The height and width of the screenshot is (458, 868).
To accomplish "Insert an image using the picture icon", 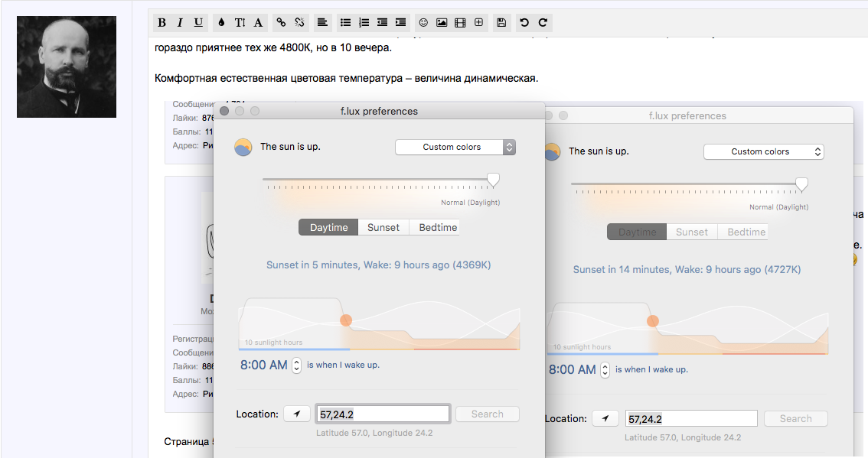I will 442,23.
